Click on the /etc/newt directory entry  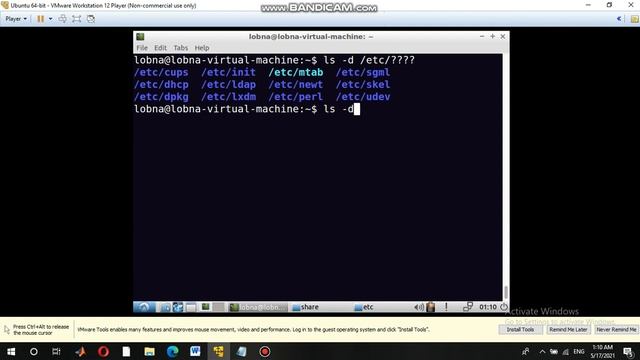point(296,84)
